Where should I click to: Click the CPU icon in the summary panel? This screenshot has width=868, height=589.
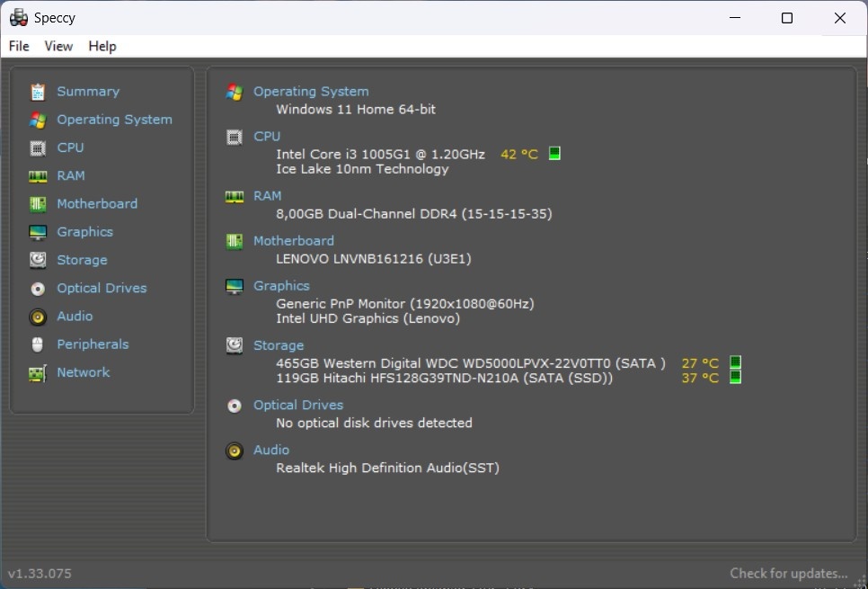pyautogui.click(x=235, y=136)
